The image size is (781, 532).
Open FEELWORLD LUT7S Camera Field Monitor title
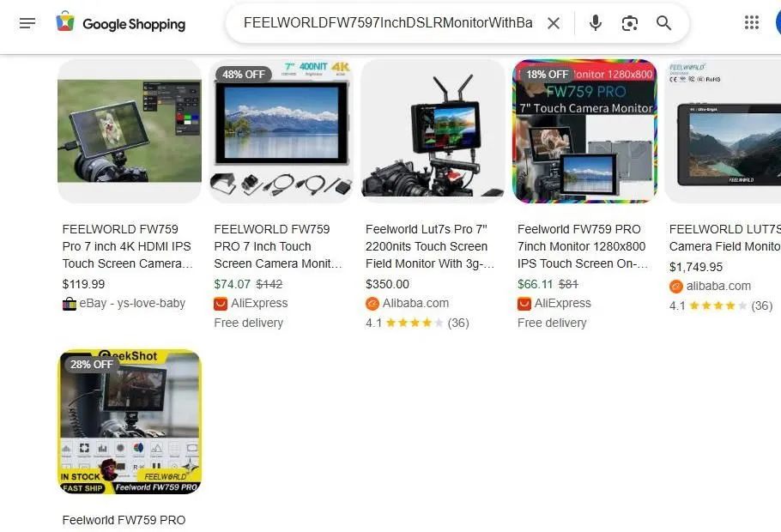[x=725, y=238]
